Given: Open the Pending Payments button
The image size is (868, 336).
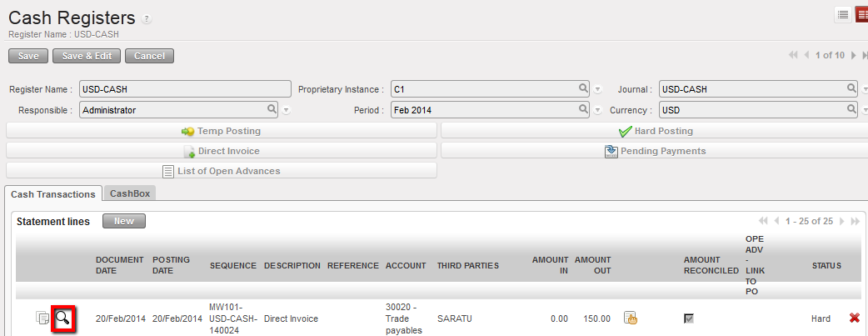Looking at the screenshot, I should click(x=654, y=151).
